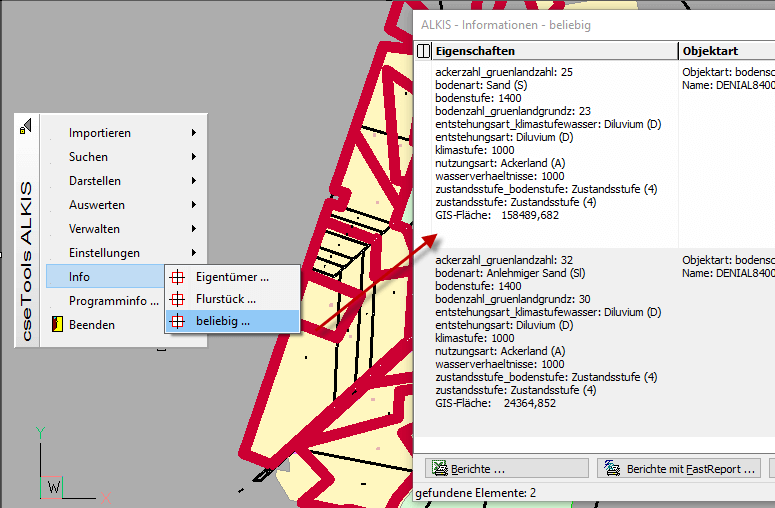The width and height of the screenshot is (775, 508).
Task: Click the pin icon atop cseTools menu
Action: [25, 124]
